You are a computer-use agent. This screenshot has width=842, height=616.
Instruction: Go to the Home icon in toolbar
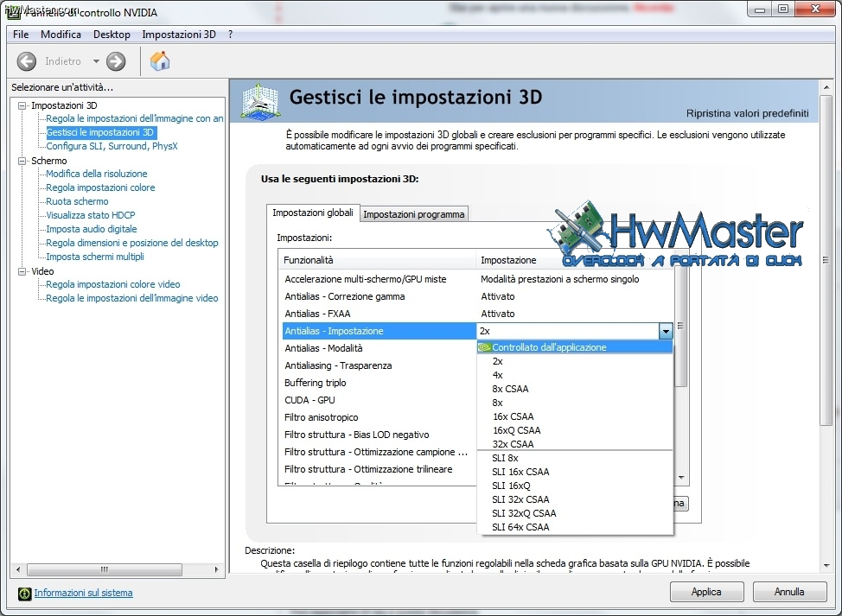(x=159, y=61)
